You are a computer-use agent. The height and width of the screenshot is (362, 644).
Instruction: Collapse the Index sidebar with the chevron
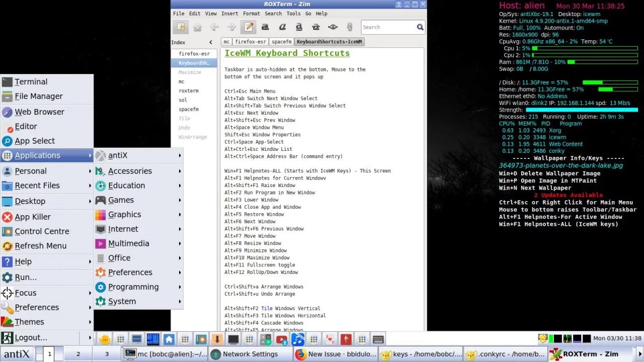210,42
